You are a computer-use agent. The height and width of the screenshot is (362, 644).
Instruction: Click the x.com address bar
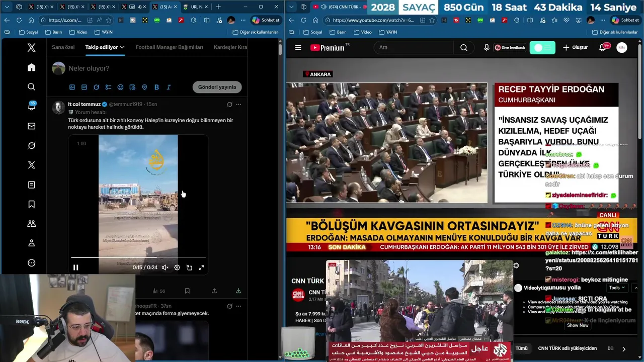tap(64, 20)
